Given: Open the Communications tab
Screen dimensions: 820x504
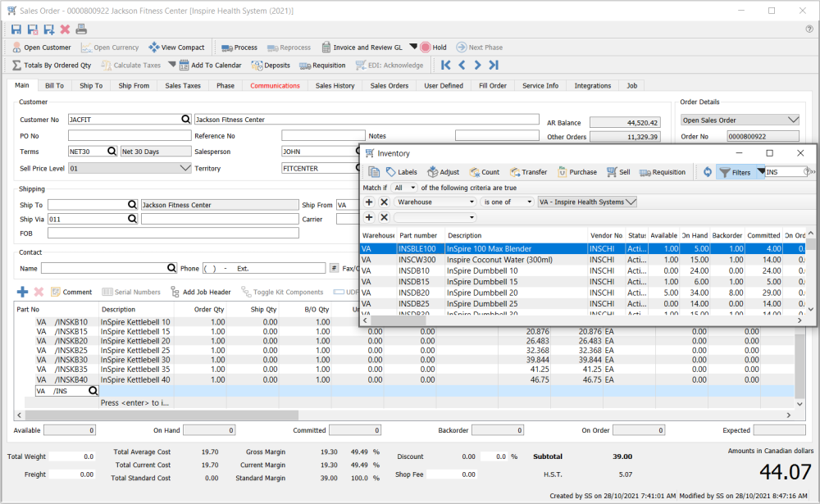Looking at the screenshot, I should [x=275, y=85].
